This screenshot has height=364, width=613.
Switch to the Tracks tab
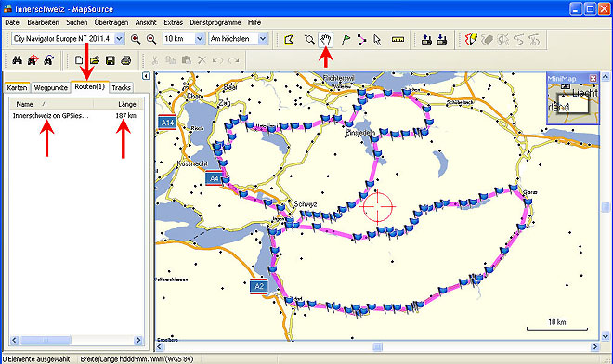[x=121, y=88]
